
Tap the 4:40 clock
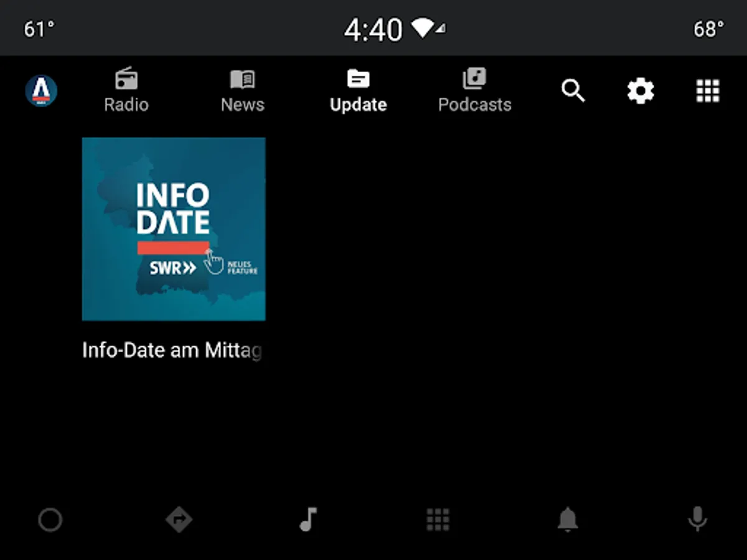374,29
